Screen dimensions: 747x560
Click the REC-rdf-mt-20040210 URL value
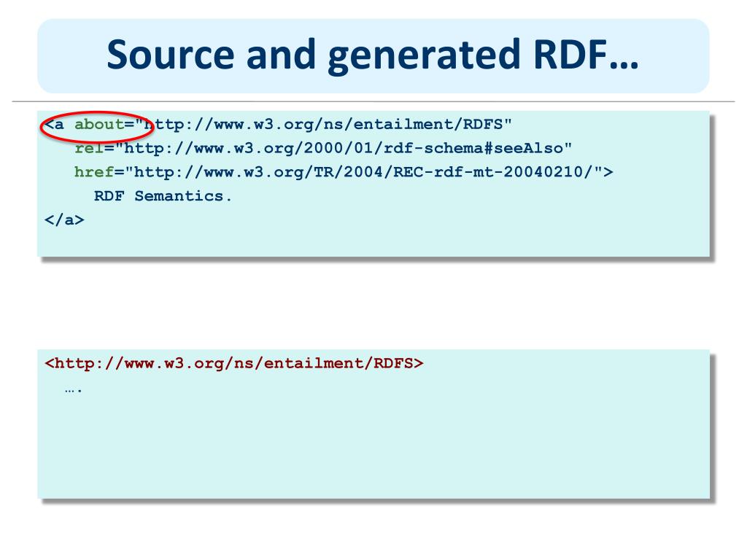coord(363,172)
